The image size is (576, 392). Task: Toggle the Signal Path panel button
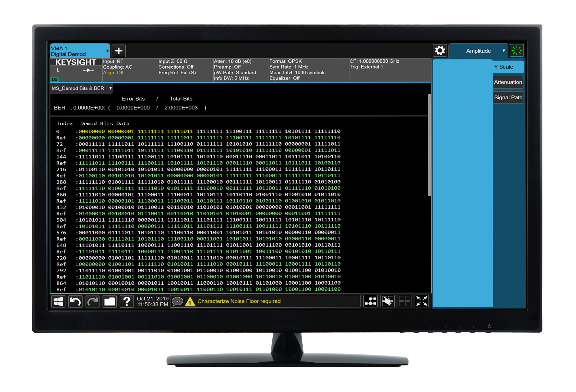[508, 97]
